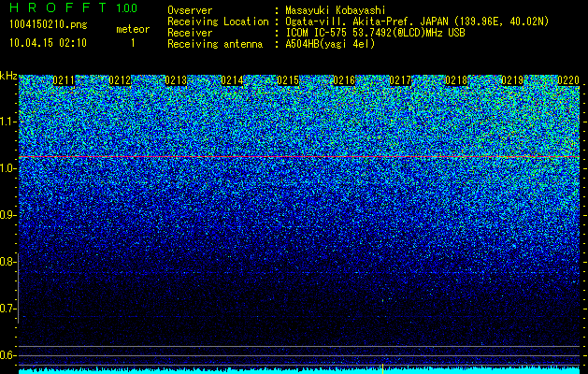Click the Ovserver field label
This screenshot has width=588, height=374.
tap(190, 10)
